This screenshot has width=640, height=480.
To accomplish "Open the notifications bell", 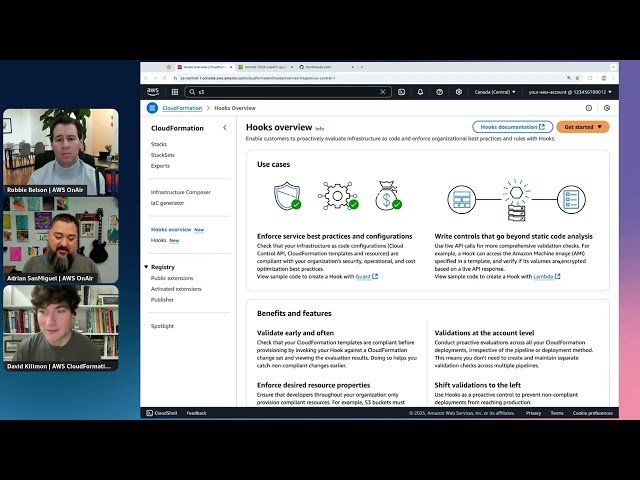I will click(420, 92).
